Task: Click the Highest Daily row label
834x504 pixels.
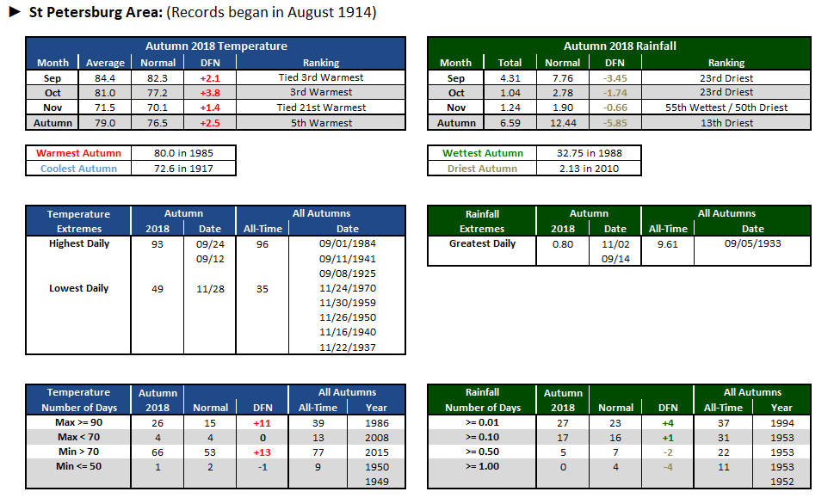Action: [78, 243]
